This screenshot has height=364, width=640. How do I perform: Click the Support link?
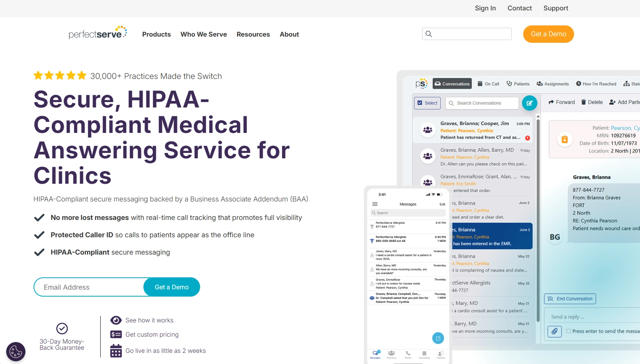pyautogui.click(x=556, y=8)
